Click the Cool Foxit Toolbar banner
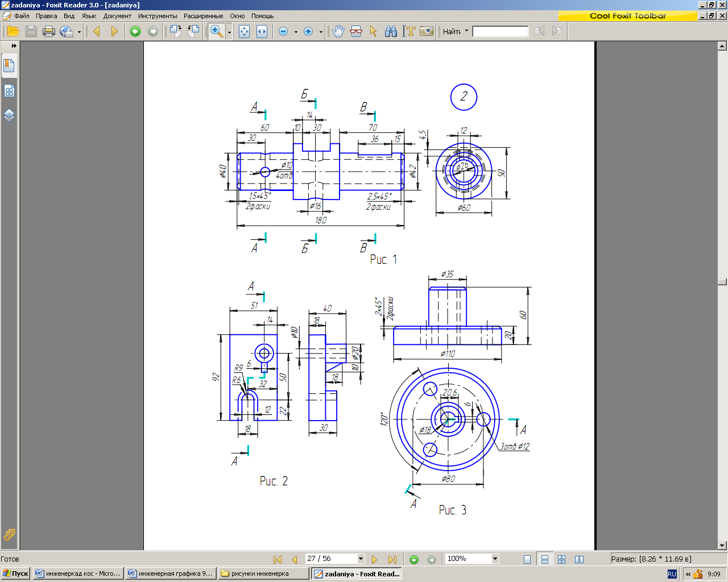 pyautogui.click(x=627, y=16)
